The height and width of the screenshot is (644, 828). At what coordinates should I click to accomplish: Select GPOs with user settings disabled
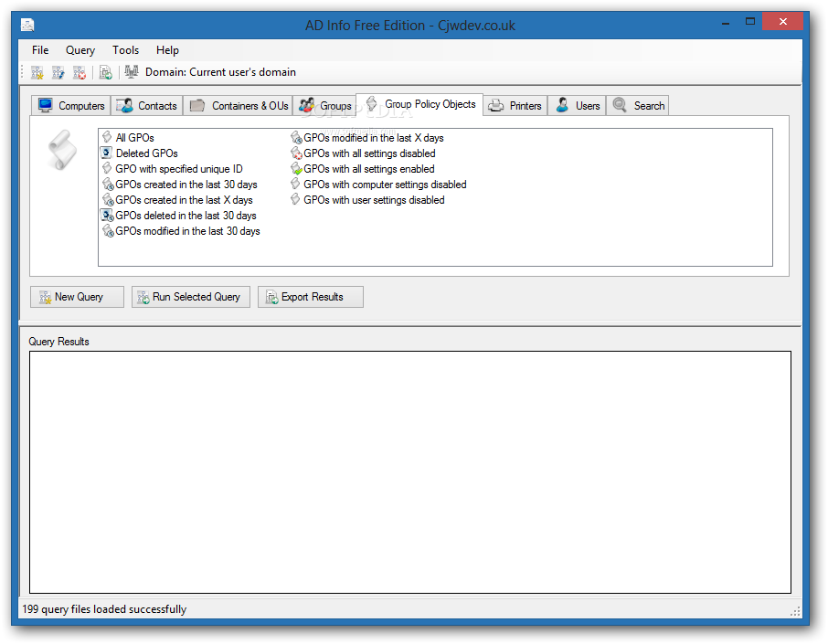(x=367, y=200)
